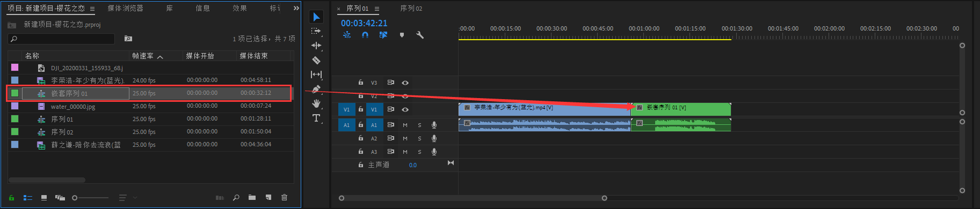Screen dimensions: 980x209
Task: Toggle lock on track V3
Action: 361,83
